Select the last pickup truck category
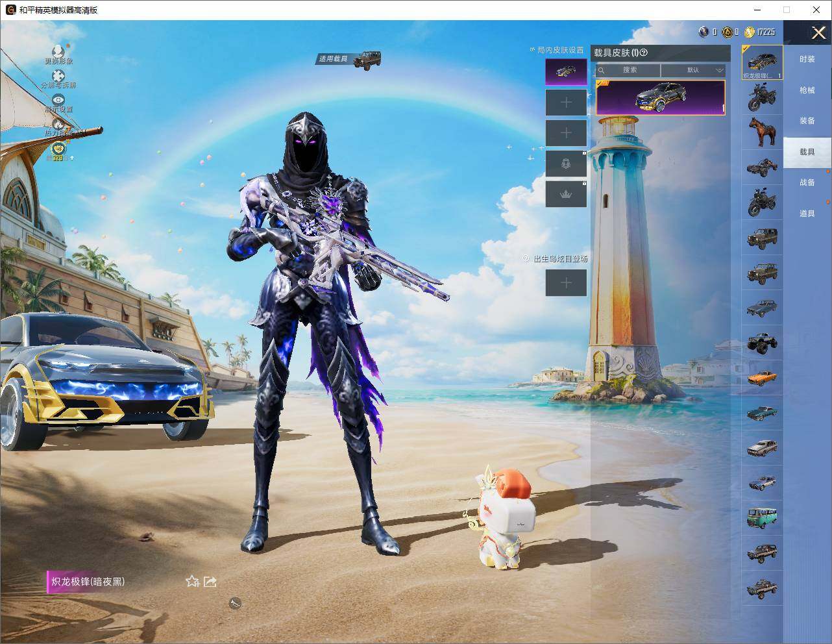 (763, 588)
